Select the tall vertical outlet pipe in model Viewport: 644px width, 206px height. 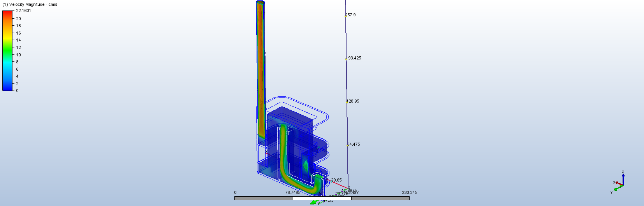coord(261,70)
